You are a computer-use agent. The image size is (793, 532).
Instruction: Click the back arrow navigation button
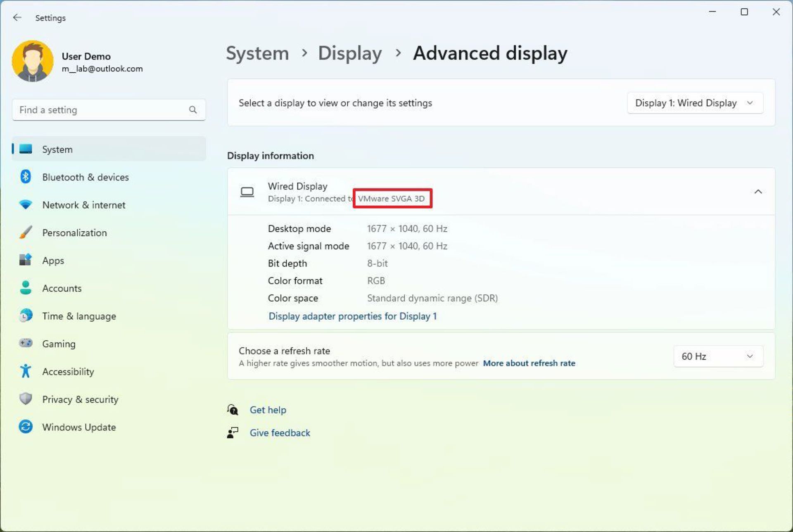click(17, 17)
